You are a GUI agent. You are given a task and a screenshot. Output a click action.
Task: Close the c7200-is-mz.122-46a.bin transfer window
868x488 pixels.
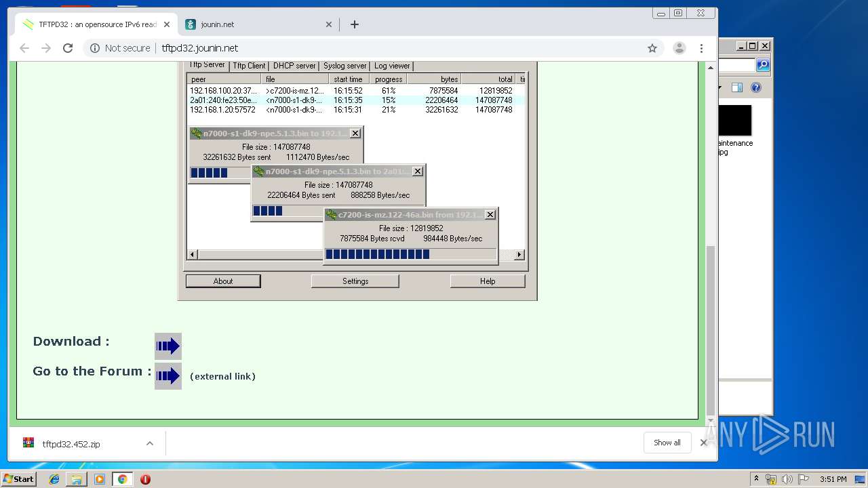[490, 215]
